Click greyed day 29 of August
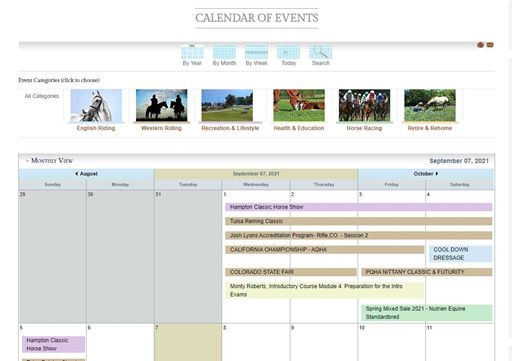Viewport: 512px width, 361px height. click(22, 194)
